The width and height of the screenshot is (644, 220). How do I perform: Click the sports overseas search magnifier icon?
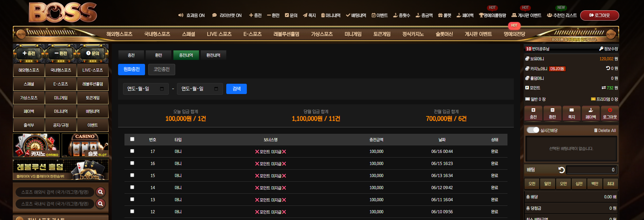(101, 192)
